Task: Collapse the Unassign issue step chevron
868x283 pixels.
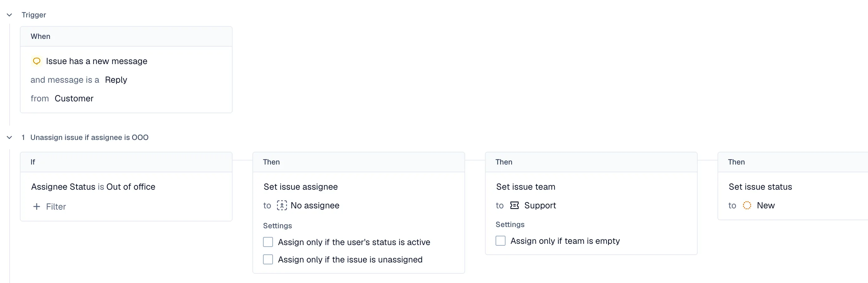Action: click(x=9, y=137)
